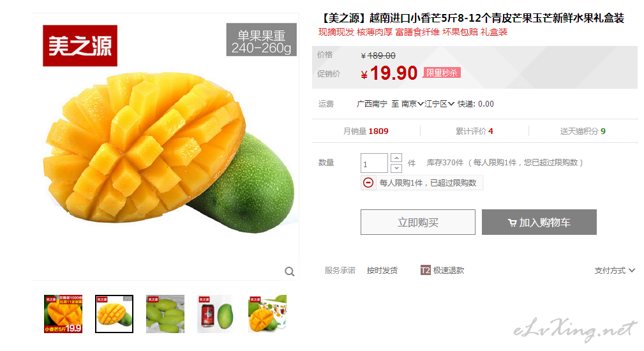Screen dimensions: 644x351
Task: Increase quantity with the up arrow
Action: tap(396, 158)
